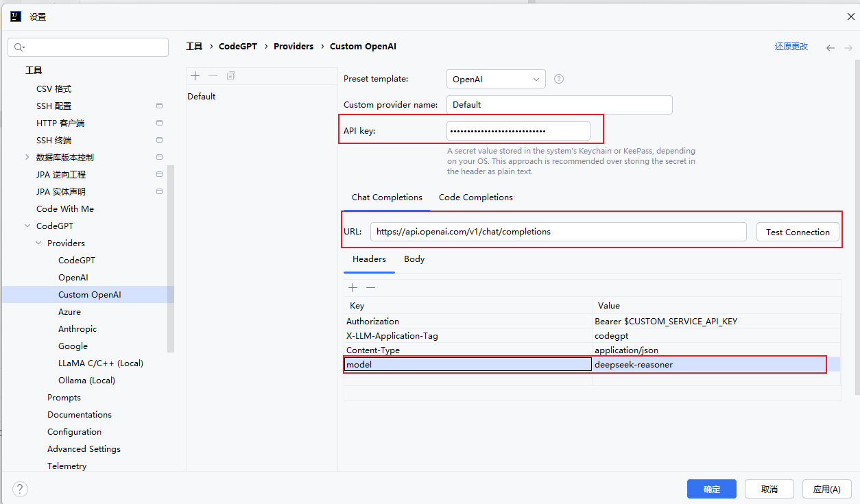Collapse the Providers tree node
The image size is (860, 504).
[x=38, y=243]
